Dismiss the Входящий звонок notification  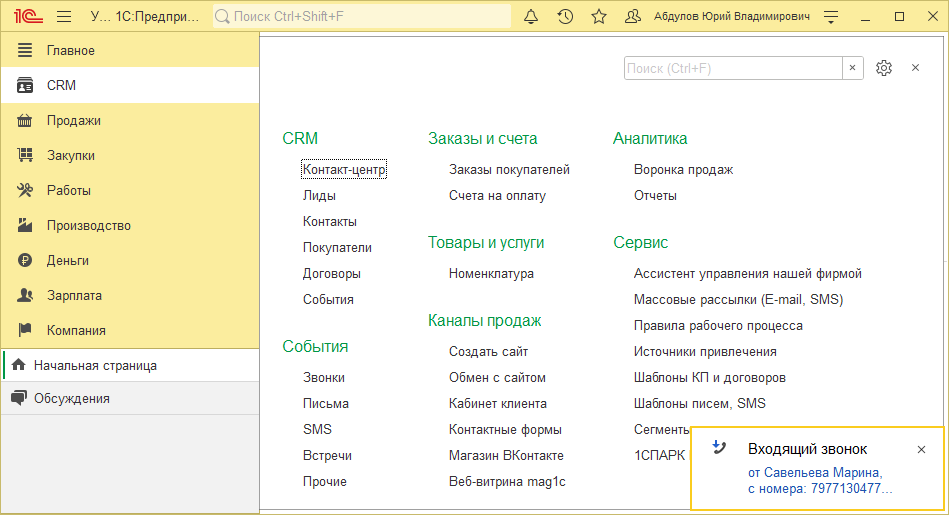click(x=921, y=449)
